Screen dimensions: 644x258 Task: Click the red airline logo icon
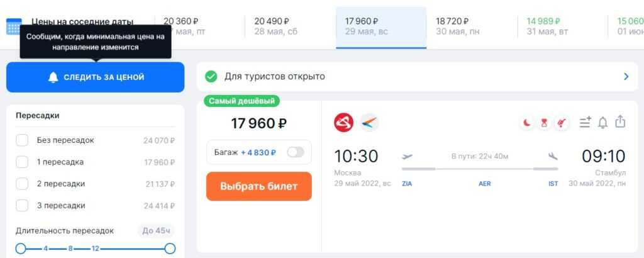343,122
